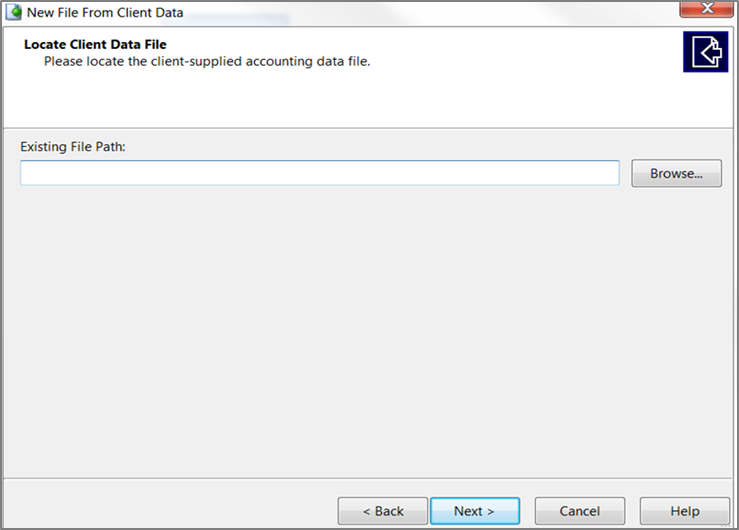Click the 'Locate Client Data File' heading
This screenshot has height=530, width=739.
coord(95,45)
